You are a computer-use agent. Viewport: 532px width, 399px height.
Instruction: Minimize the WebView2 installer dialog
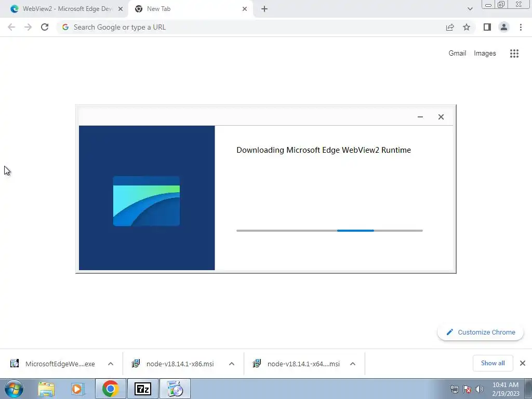point(420,117)
